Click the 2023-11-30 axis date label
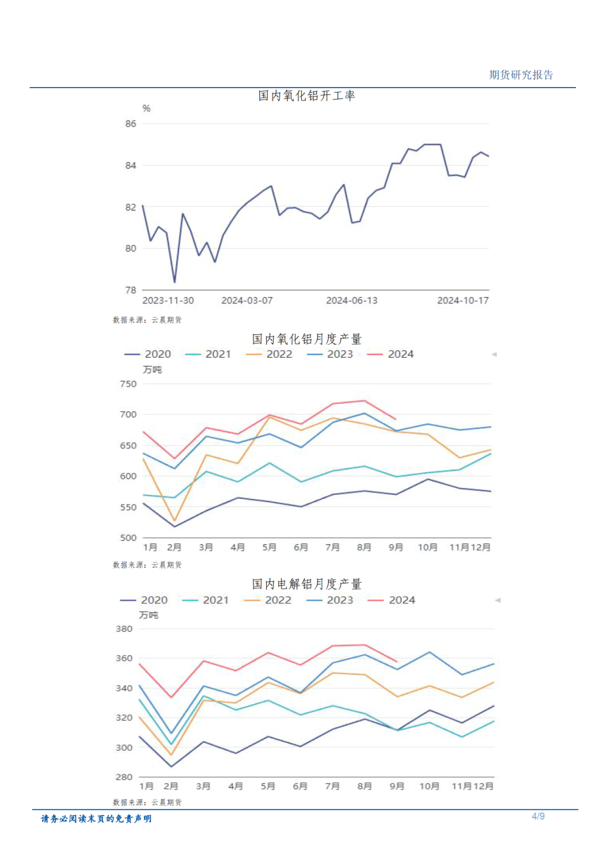614x868 pixels. [168, 300]
